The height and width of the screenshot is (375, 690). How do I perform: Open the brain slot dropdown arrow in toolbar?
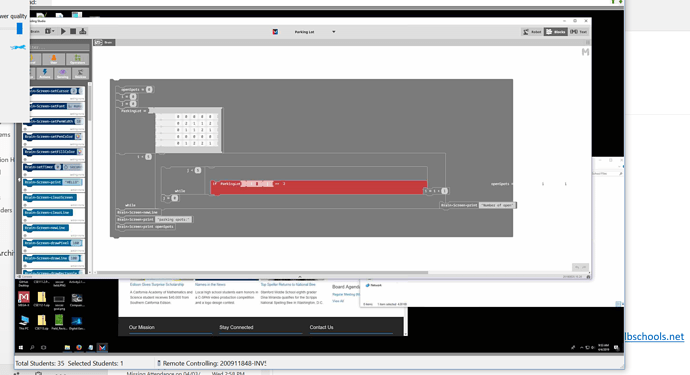53,31
